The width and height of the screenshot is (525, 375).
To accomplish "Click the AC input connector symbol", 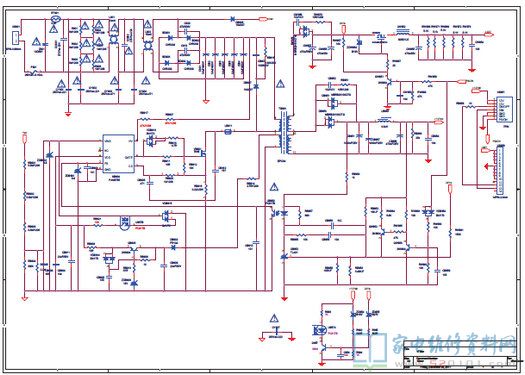I will tap(15, 38).
